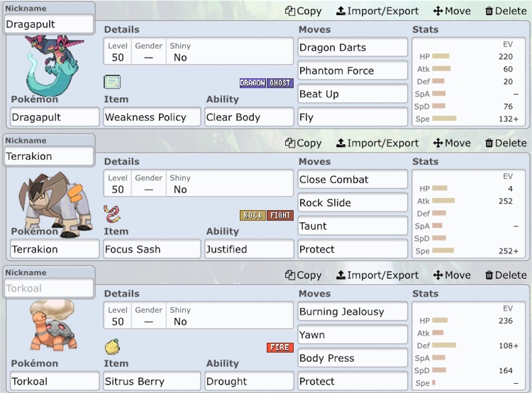Select the Body Press move slot
Screen dimensions: 532x393
coord(353,358)
